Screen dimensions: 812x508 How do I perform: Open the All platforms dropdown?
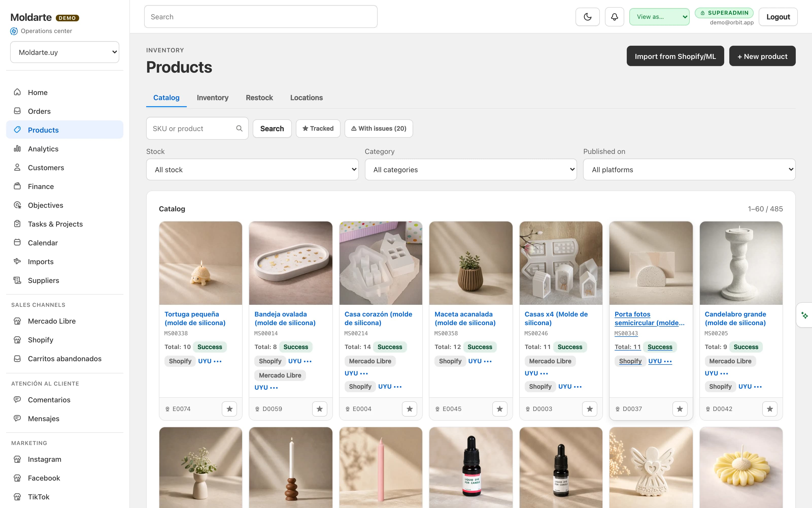coord(689,169)
